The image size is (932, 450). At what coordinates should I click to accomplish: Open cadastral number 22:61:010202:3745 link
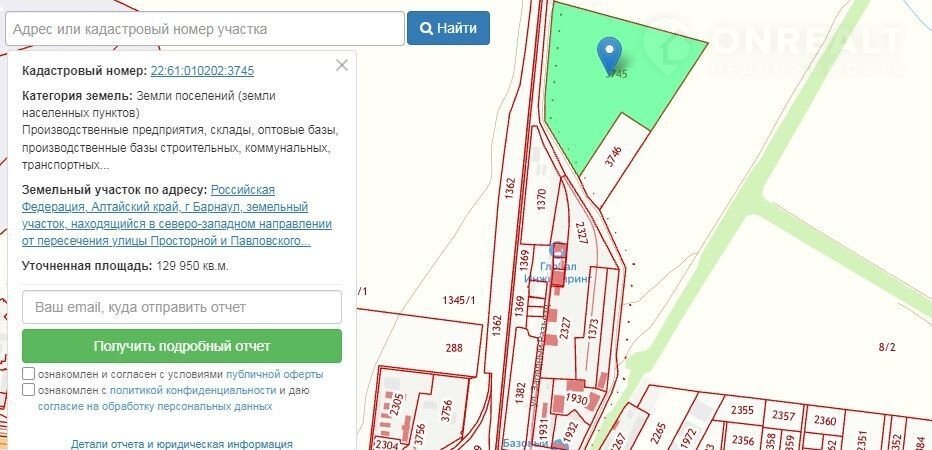(x=201, y=71)
